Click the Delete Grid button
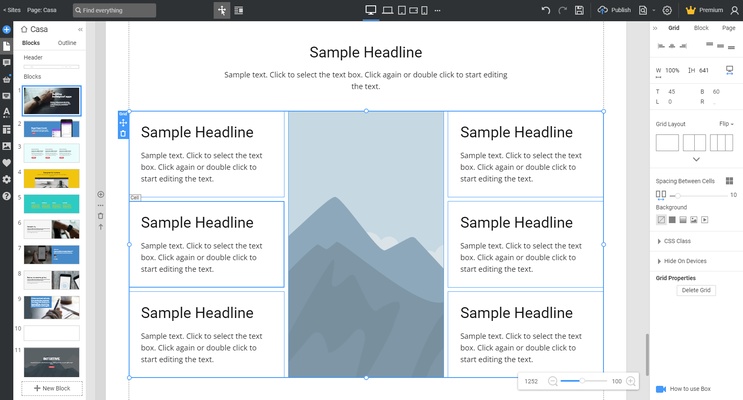Image resolution: width=743 pixels, height=400 pixels. tap(696, 290)
